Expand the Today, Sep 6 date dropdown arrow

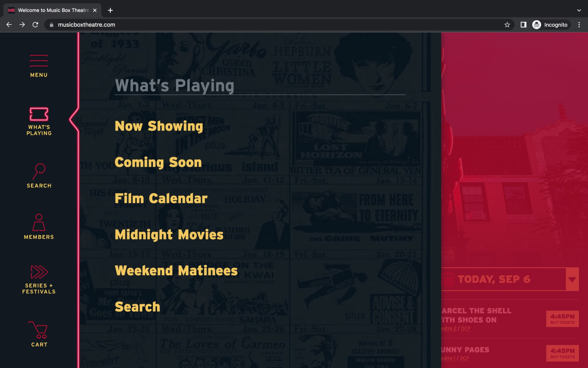572,279
